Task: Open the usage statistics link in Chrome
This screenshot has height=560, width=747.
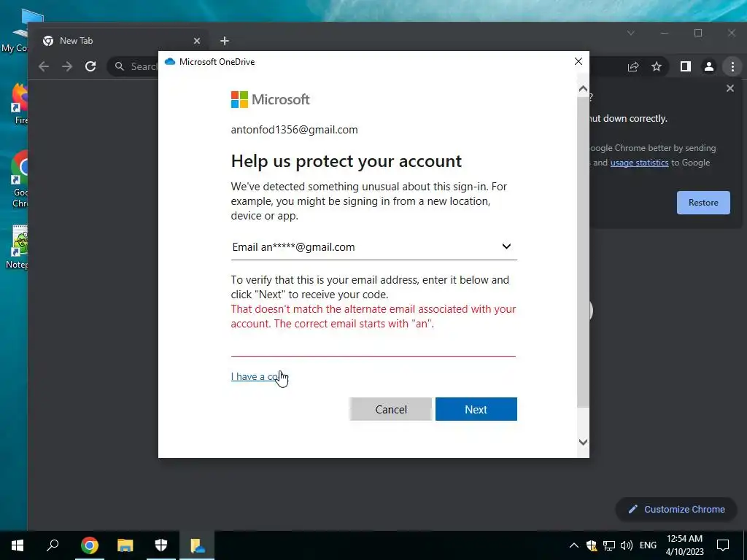Action: [x=639, y=163]
